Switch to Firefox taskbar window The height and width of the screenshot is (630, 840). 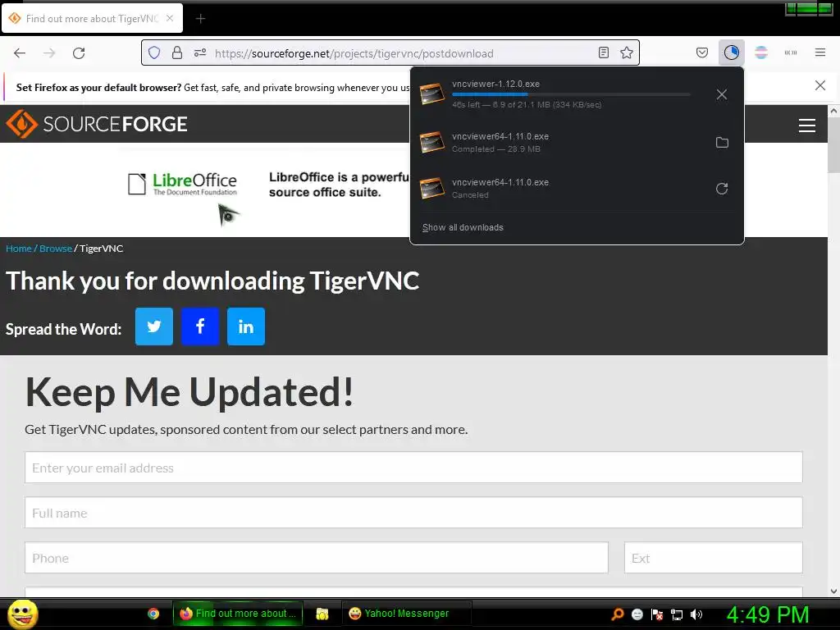pos(238,614)
